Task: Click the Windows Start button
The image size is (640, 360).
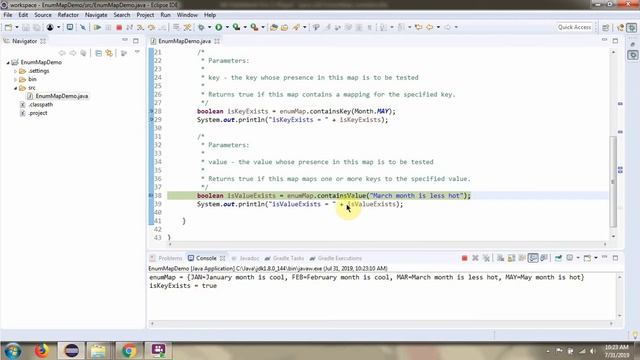Action: [x=13, y=351]
